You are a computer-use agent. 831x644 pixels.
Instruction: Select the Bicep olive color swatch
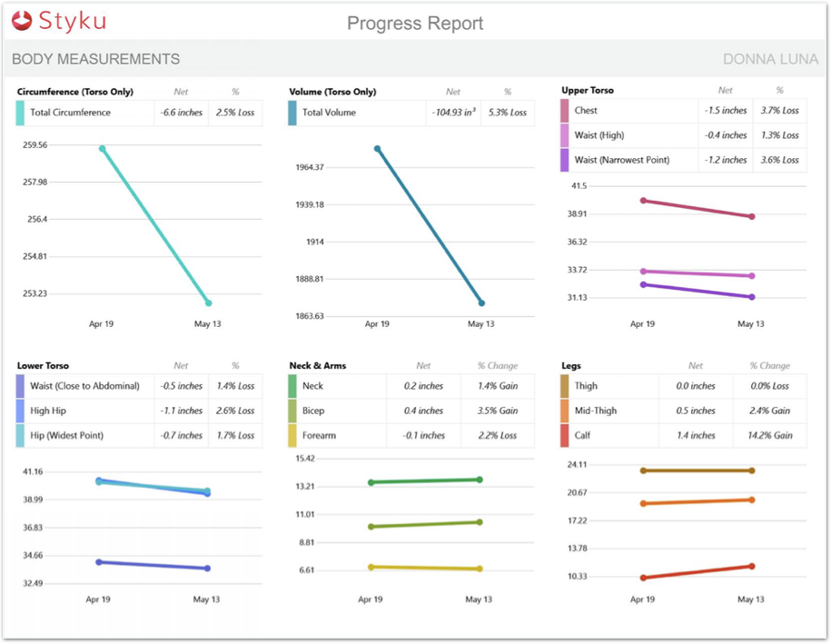tap(292, 411)
